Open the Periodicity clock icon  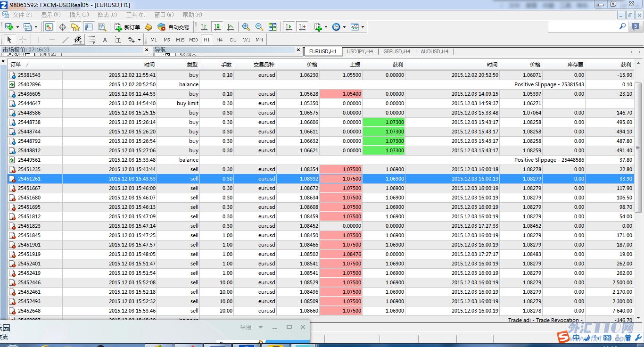pos(336,27)
